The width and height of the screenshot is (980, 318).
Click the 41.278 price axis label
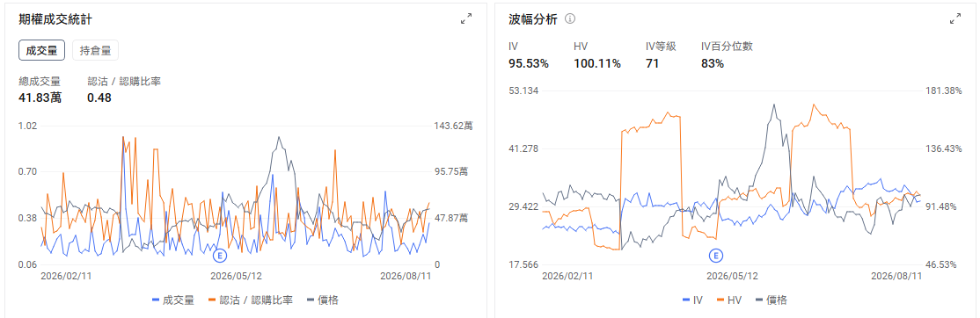pyautogui.click(x=523, y=149)
